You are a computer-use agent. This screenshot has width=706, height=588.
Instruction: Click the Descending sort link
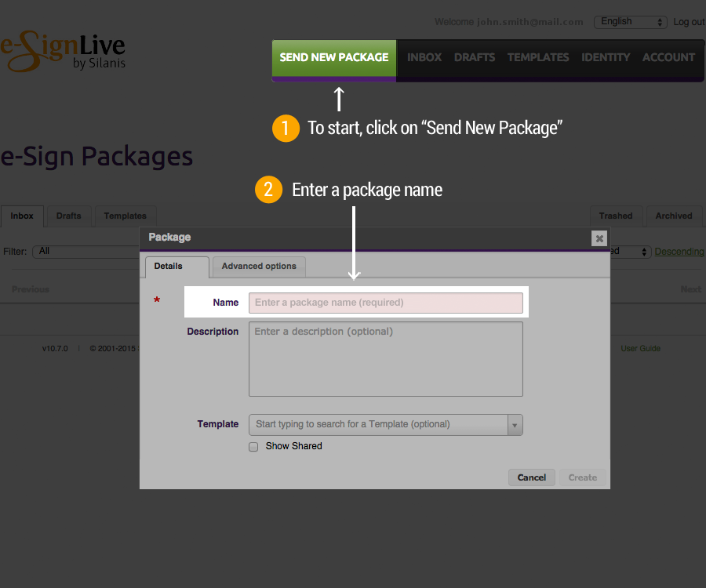click(x=679, y=252)
